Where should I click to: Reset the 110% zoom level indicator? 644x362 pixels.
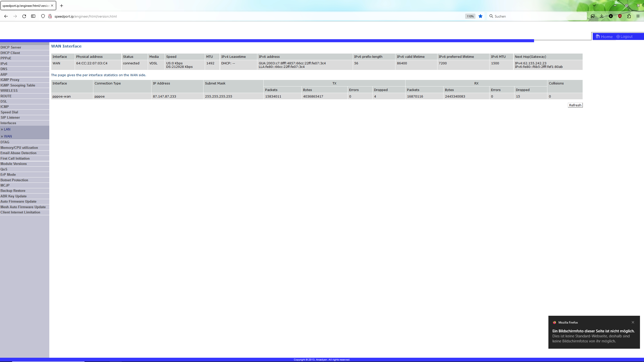point(470,16)
